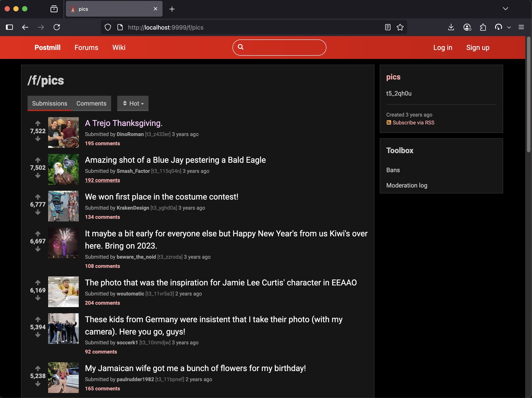Image resolution: width=532 pixels, height=398 pixels.
Task: Open the Forums menu item
Action: tap(86, 48)
